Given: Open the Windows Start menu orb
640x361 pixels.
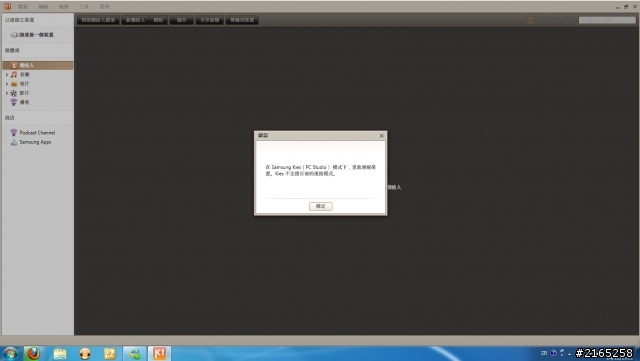Looking at the screenshot, I should coord(10,354).
